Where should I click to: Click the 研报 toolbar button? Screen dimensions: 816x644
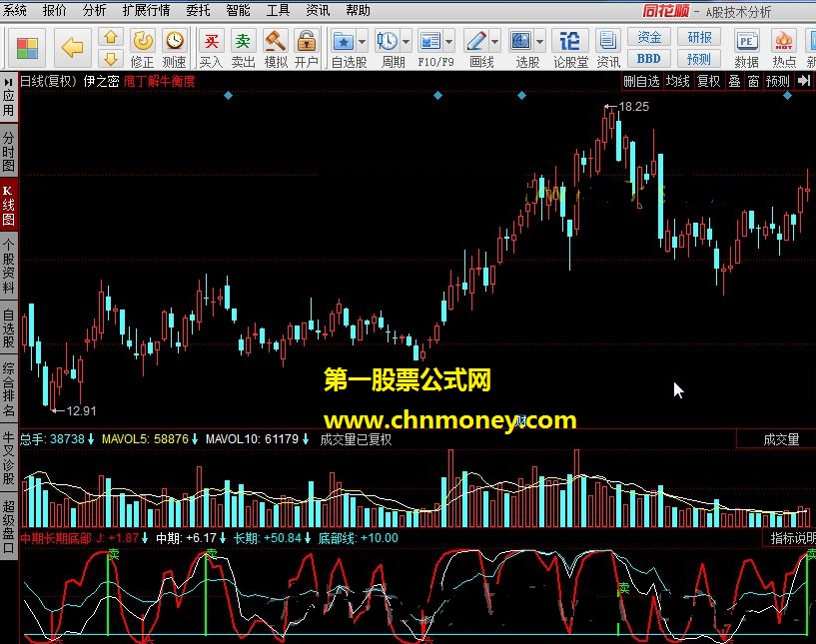coord(699,38)
